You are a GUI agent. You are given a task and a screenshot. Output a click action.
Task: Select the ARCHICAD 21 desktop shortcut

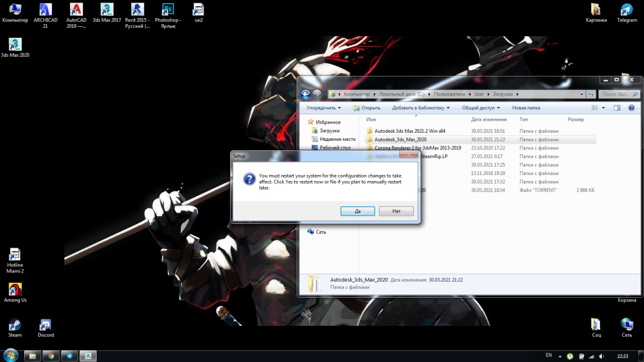[45, 15]
